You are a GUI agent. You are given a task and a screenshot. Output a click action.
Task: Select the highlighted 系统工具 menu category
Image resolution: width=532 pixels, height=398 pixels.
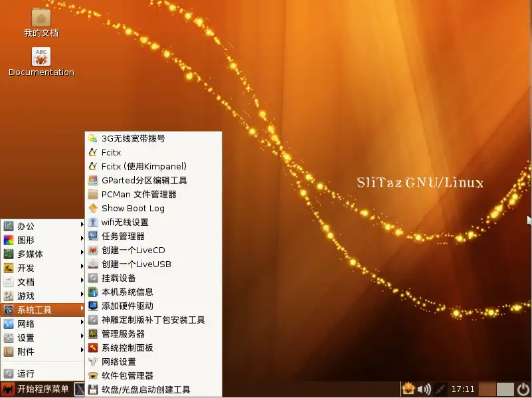tap(43, 310)
